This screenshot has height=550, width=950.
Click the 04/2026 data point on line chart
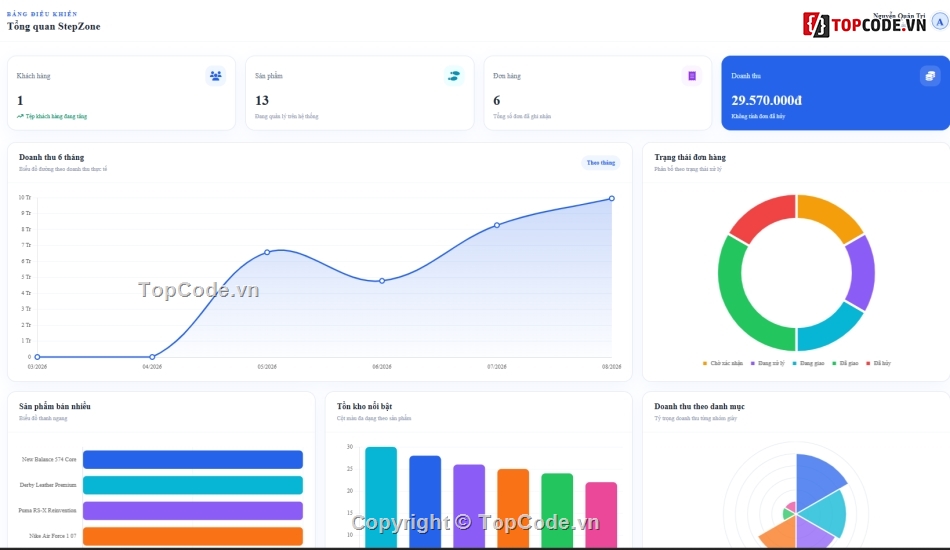click(x=152, y=357)
